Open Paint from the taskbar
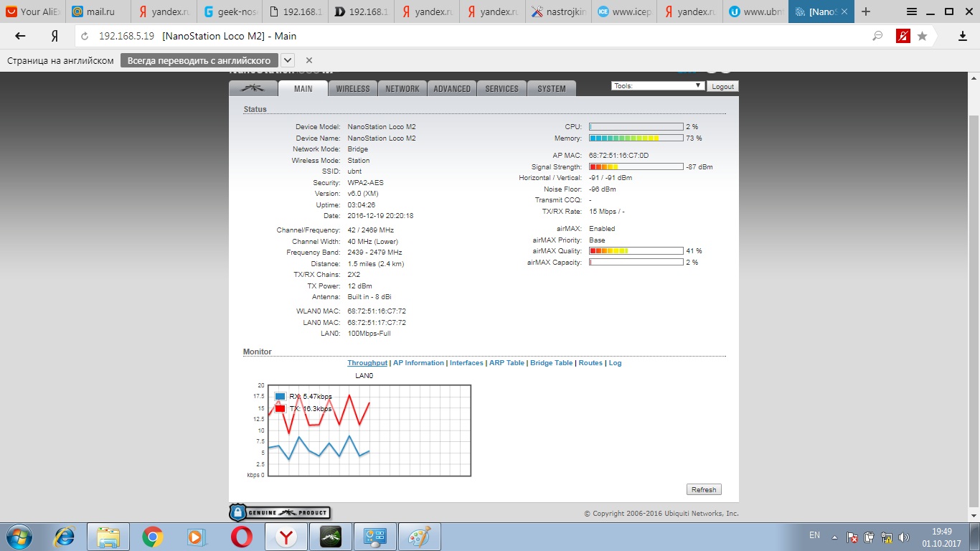The image size is (980, 551). coord(420,537)
